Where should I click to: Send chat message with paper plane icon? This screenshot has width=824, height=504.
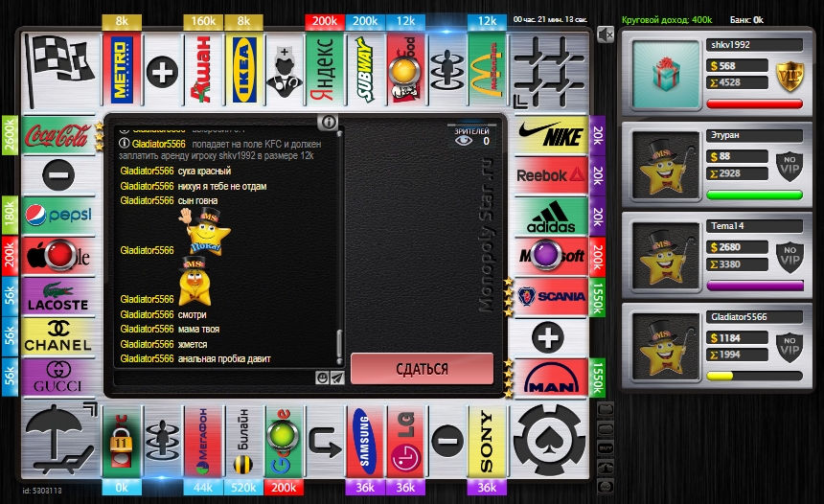pyautogui.click(x=336, y=378)
